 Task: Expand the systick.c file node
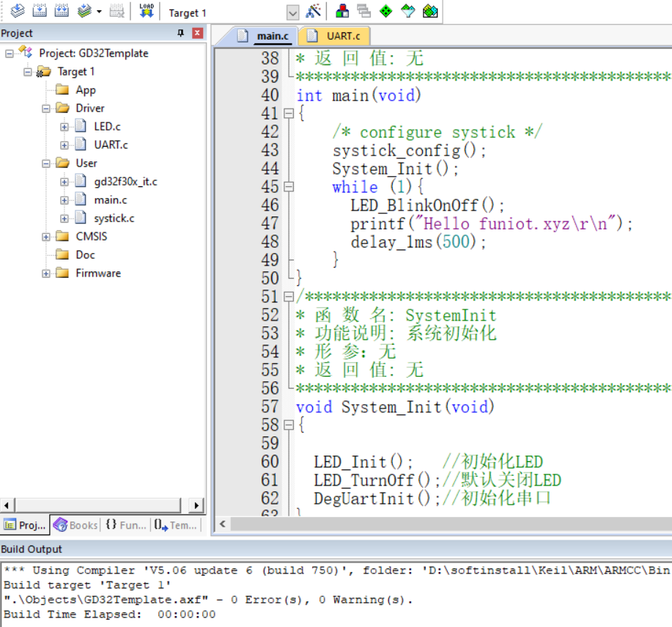64,219
